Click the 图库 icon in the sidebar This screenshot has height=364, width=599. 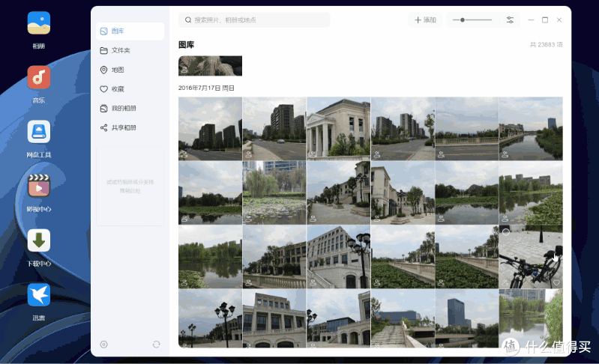click(x=103, y=31)
